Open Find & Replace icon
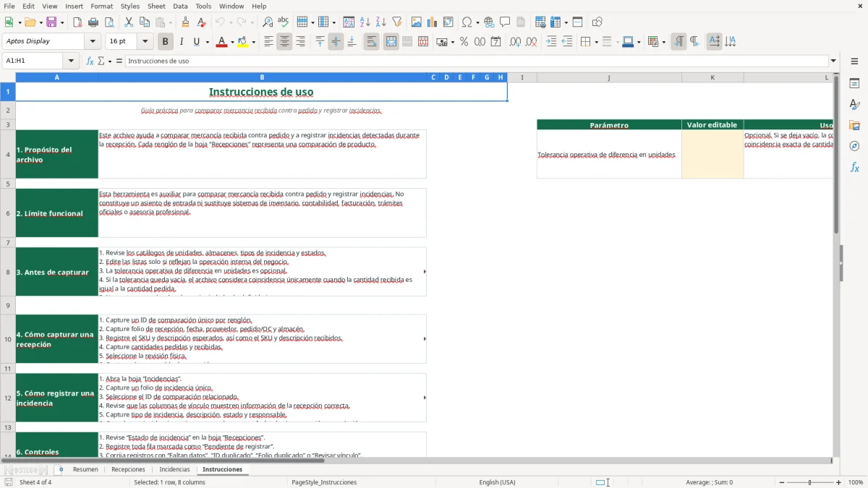This screenshot has height=488, width=868. (x=268, y=22)
